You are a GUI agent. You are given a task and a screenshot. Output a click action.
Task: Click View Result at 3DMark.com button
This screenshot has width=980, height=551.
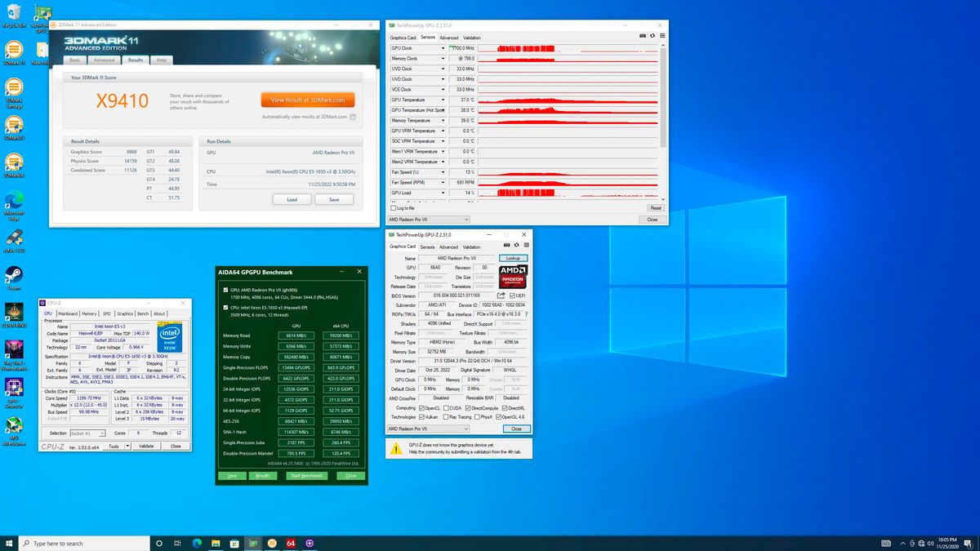point(308,100)
